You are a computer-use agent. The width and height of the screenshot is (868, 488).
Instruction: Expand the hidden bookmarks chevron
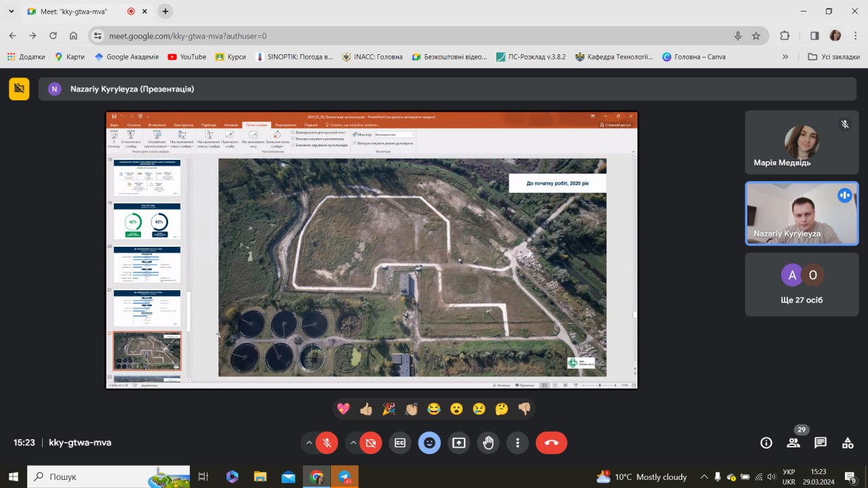(785, 57)
